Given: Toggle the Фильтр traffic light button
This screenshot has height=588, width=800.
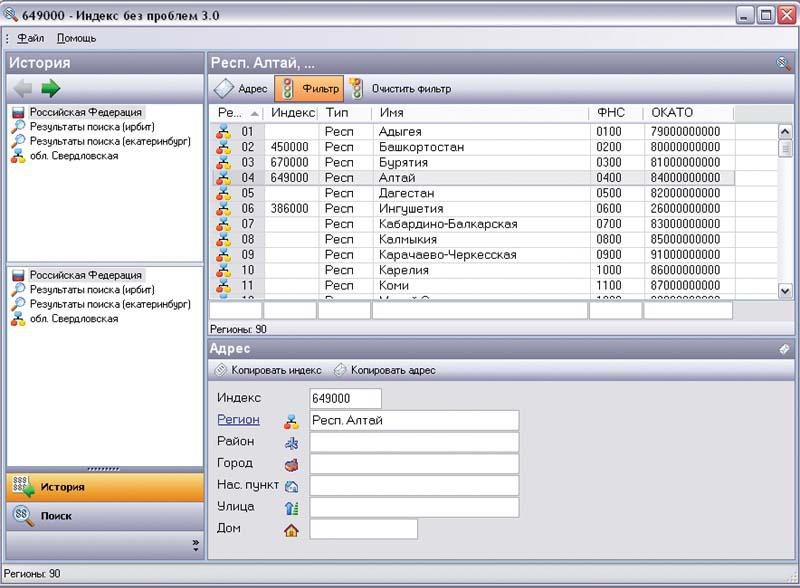Looking at the screenshot, I should 309,89.
